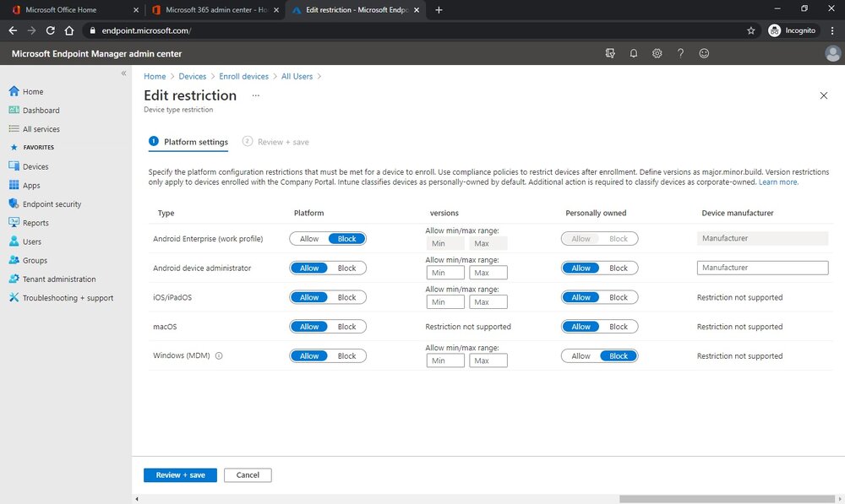Open the directory + subscription icon in header

(x=610, y=53)
